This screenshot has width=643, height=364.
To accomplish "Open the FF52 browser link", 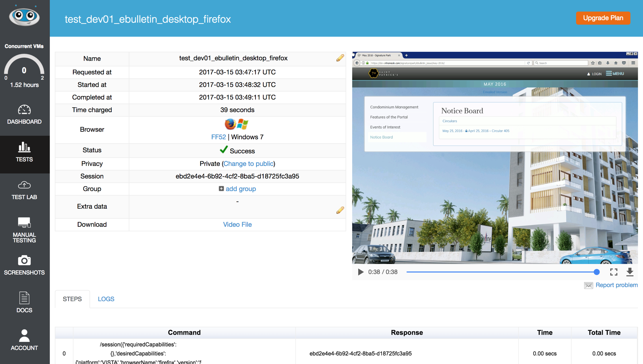I will pyautogui.click(x=218, y=137).
